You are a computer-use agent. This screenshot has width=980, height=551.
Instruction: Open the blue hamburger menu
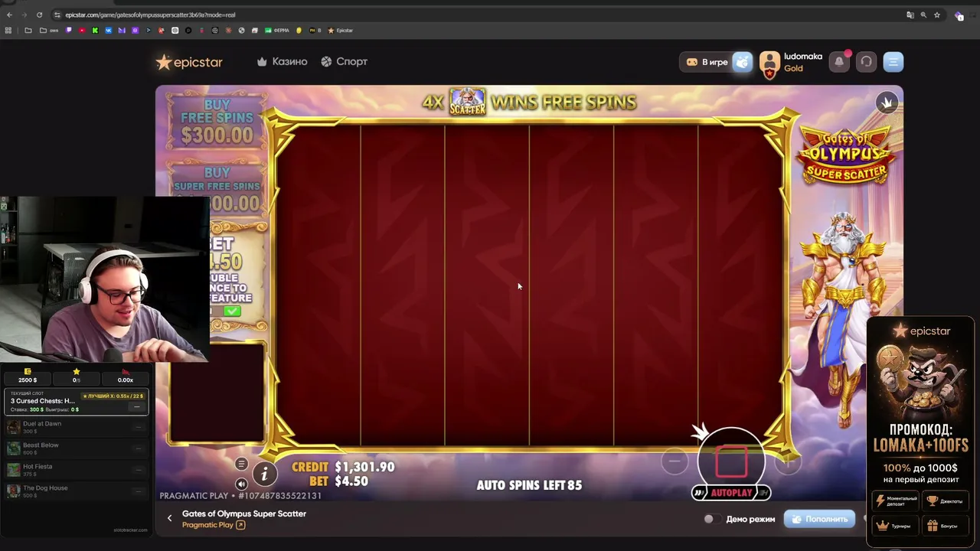pos(893,62)
